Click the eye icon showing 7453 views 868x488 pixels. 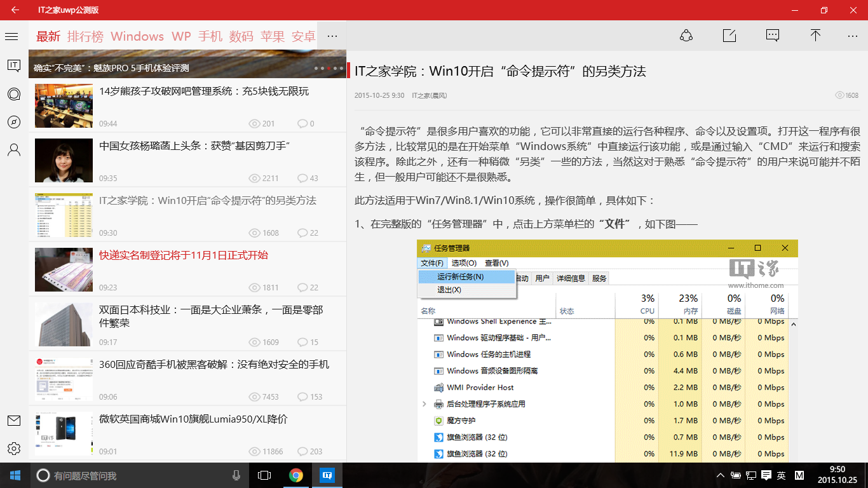coord(255,397)
